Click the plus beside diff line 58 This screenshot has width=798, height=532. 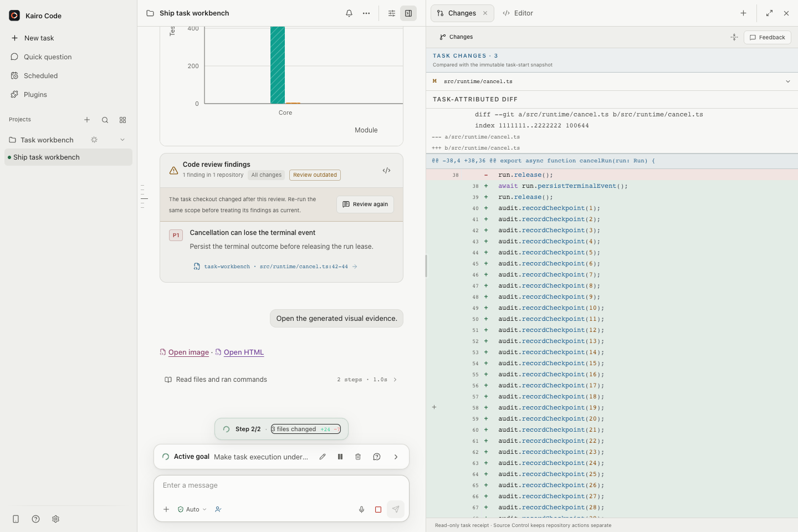click(x=434, y=407)
